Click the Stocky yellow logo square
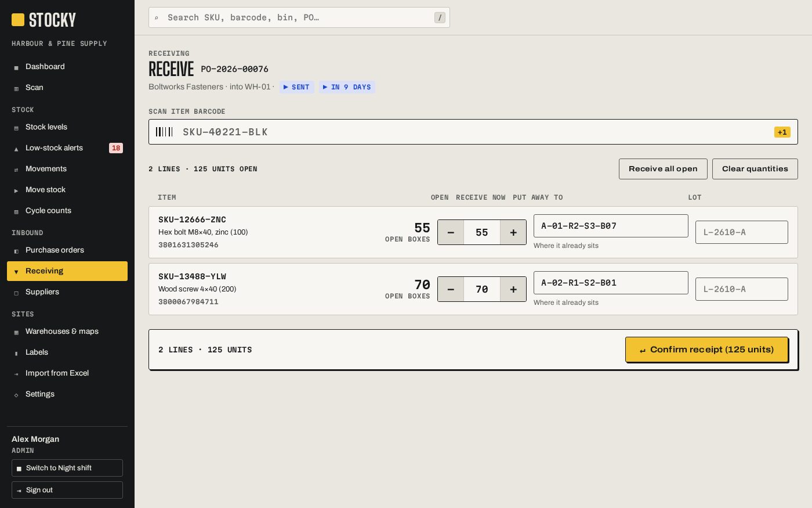Image resolution: width=812 pixels, height=508 pixels. pyautogui.click(x=18, y=20)
